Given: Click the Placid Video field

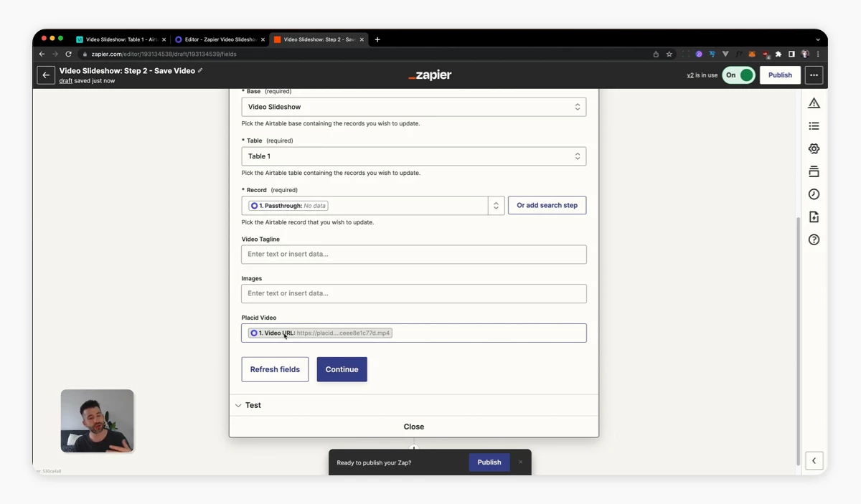Looking at the screenshot, I should click(x=414, y=333).
